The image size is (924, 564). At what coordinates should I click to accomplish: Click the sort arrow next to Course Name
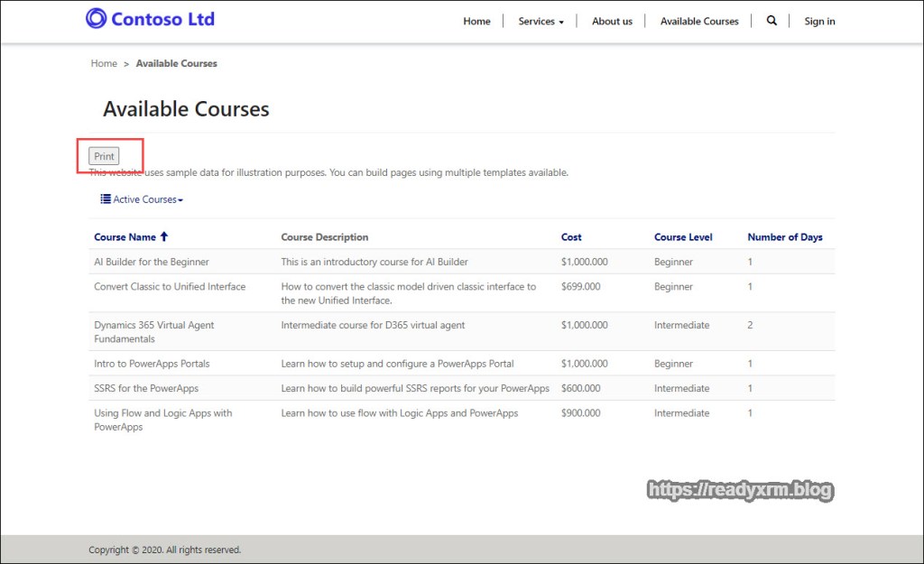tap(164, 237)
